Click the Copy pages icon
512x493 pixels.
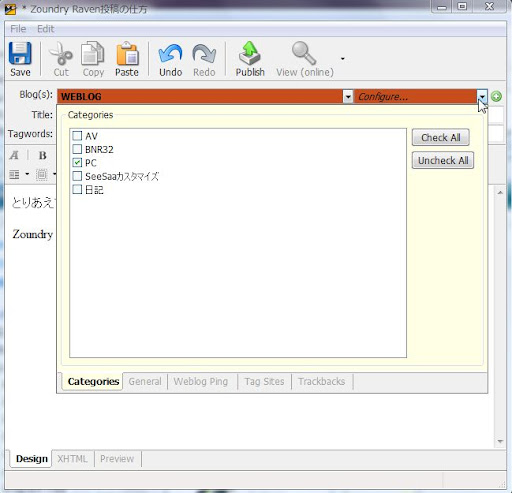93,53
